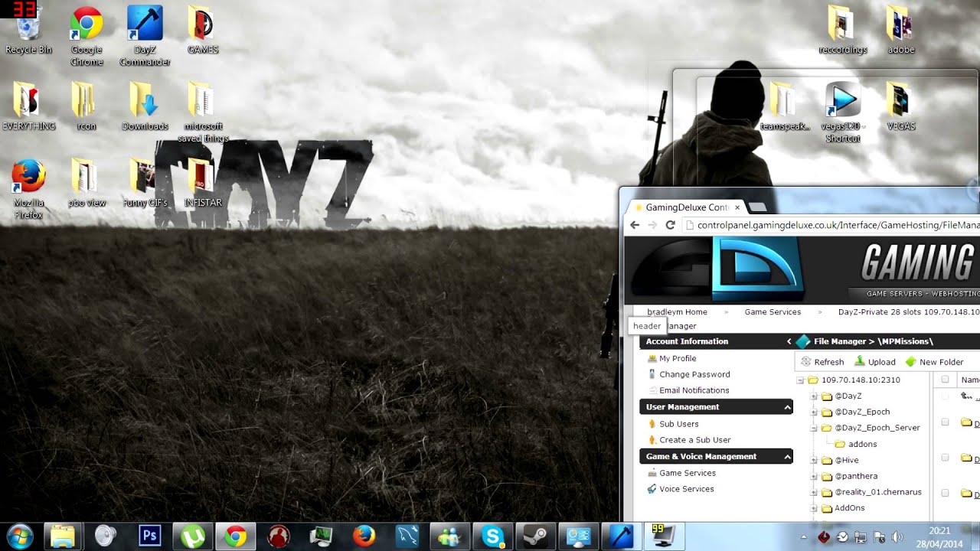The height and width of the screenshot is (551, 980).
Task: Select the addons folder in the tree
Action: (862, 445)
